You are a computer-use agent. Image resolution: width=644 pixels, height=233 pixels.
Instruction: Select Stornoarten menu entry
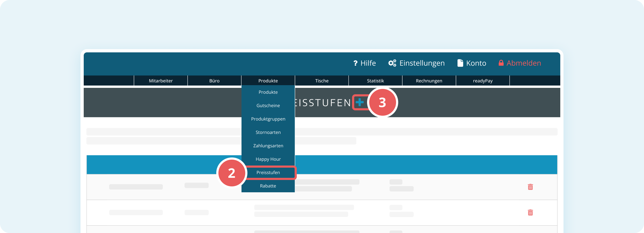pyautogui.click(x=268, y=132)
